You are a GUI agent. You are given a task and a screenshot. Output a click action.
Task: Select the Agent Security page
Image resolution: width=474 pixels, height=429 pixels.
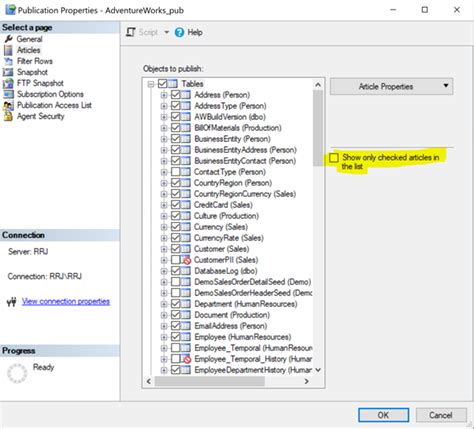pos(40,116)
